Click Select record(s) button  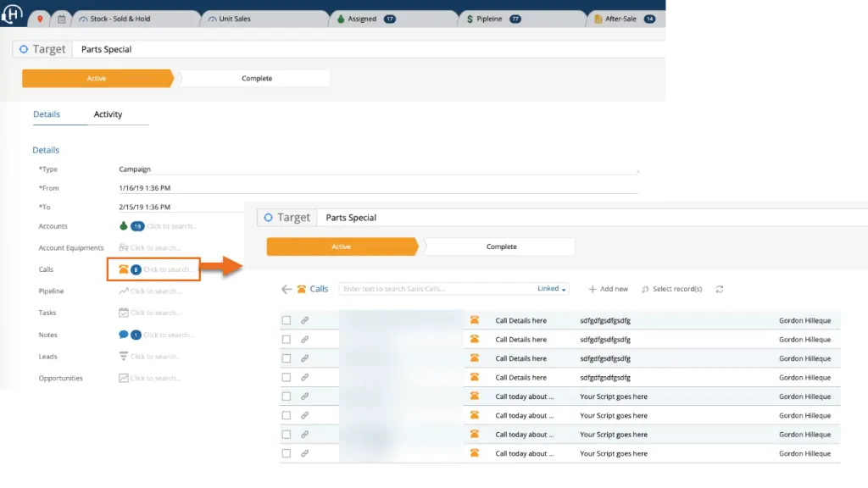pyautogui.click(x=672, y=289)
